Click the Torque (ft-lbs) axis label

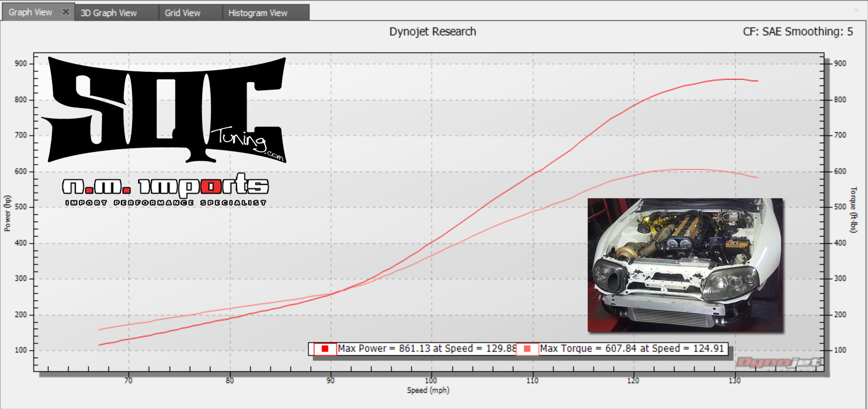tap(853, 210)
